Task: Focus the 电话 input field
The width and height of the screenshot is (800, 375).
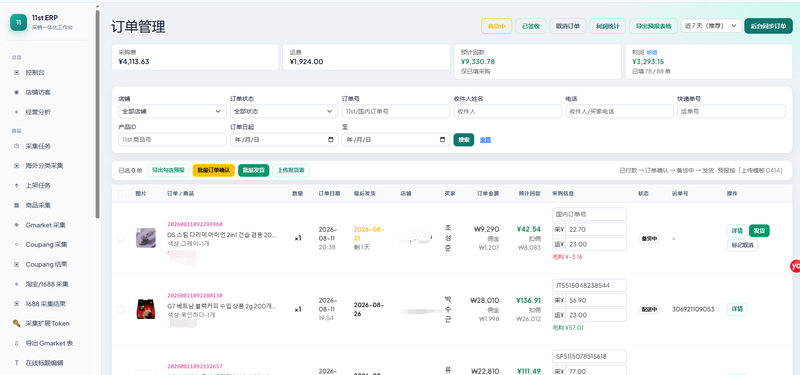Action: point(619,111)
